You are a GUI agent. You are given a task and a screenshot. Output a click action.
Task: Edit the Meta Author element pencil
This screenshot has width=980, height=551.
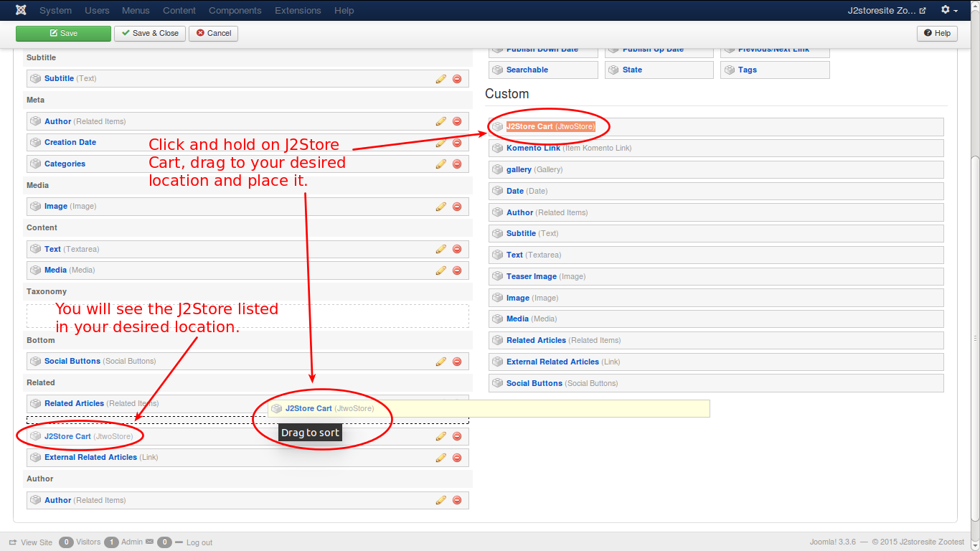441,121
